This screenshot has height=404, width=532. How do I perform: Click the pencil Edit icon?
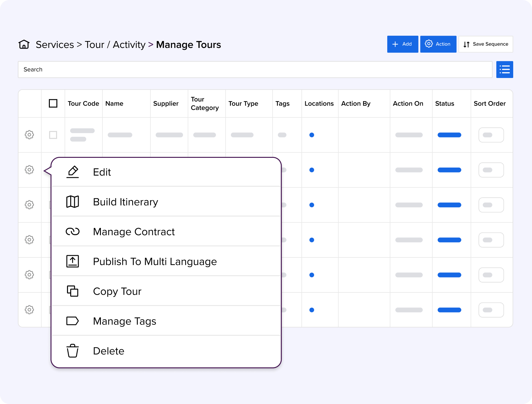[x=73, y=172]
